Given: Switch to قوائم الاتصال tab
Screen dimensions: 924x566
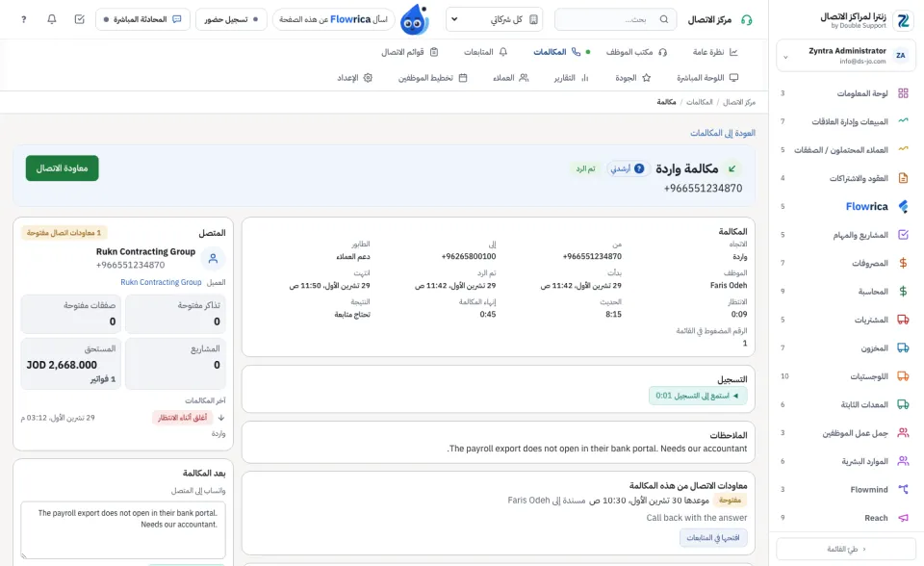Looking at the screenshot, I should tap(410, 52).
